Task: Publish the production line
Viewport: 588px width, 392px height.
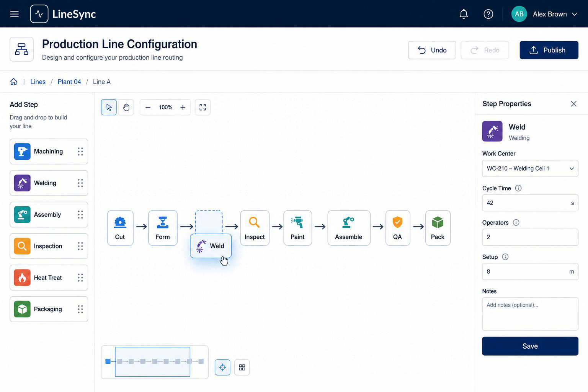Action: [x=549, y=50]
